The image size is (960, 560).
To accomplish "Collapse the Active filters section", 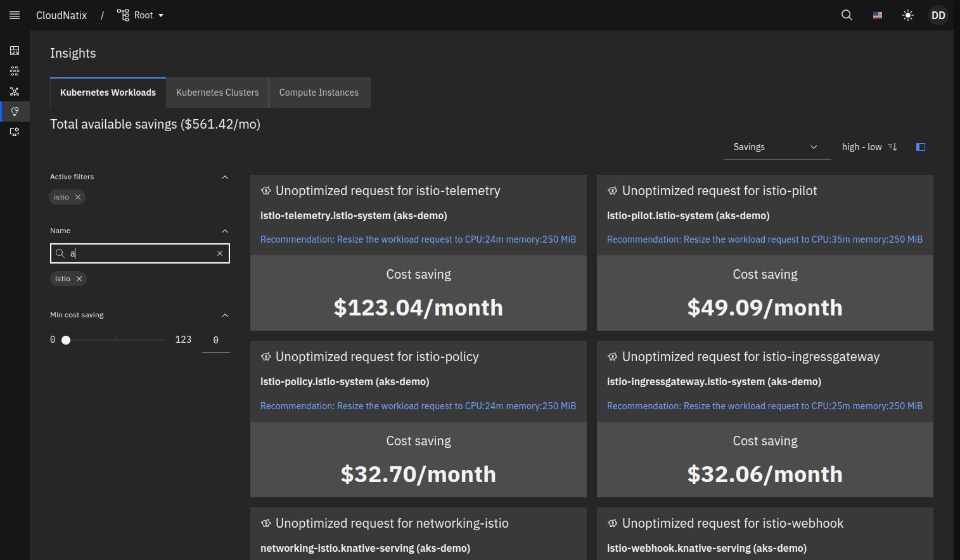I will (x=225, y=177).
